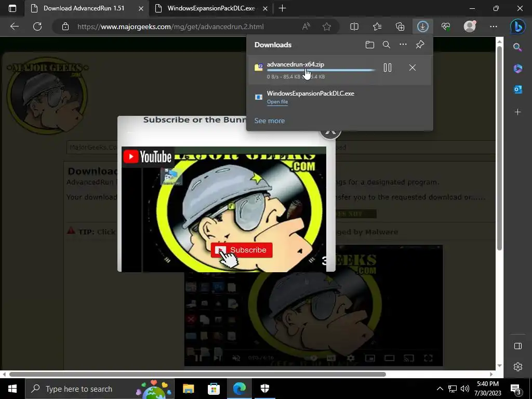Open the taskbar clock and date
The height and width of the screenshot is (399, 532).
488,389
